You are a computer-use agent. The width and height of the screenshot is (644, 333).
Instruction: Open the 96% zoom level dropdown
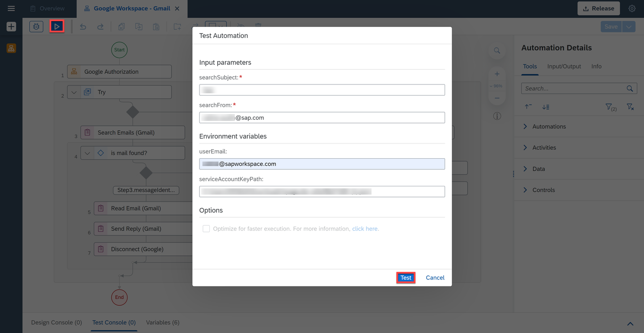click(x=497, y=86)
